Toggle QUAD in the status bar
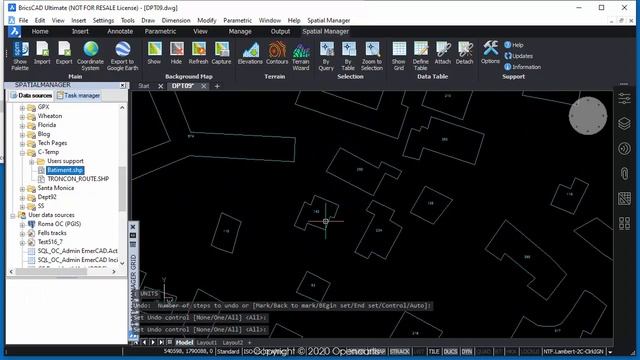This screenshot has height=360, width=640. (x=484, y=351)
